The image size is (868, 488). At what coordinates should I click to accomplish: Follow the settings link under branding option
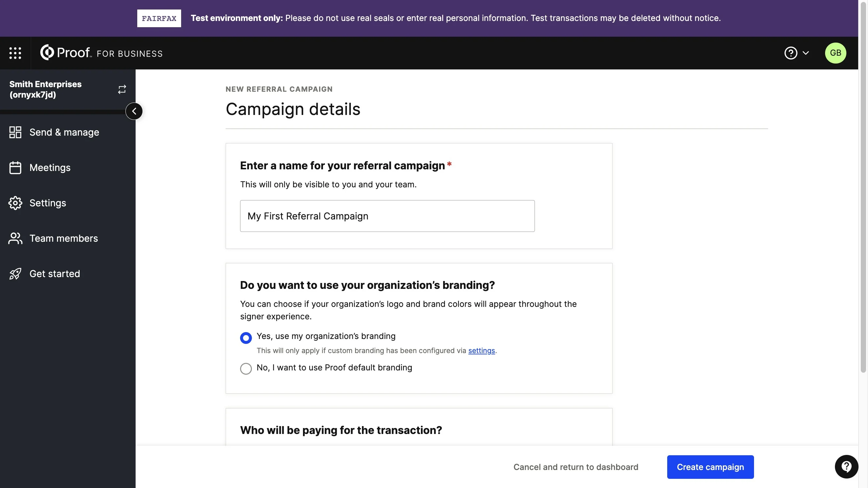481,350
